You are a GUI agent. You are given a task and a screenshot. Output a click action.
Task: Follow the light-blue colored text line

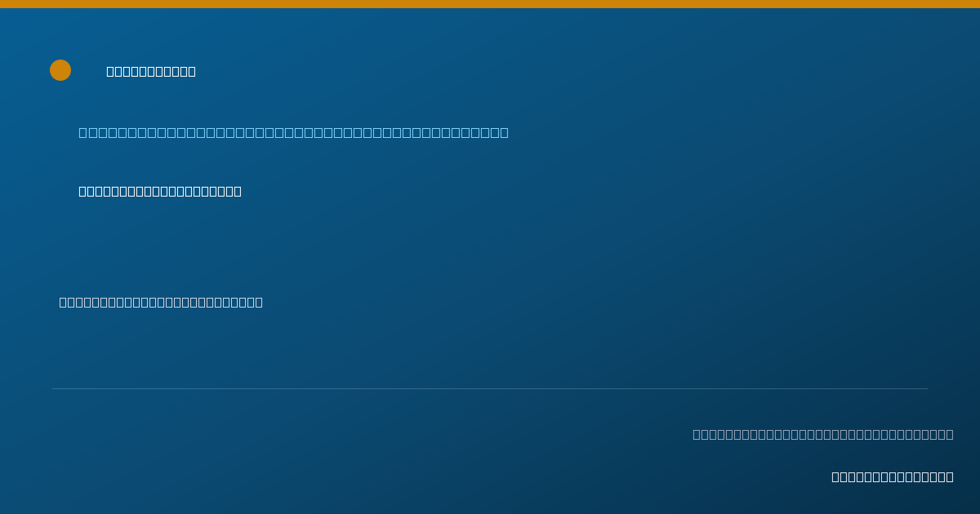pyautogui.click(x=293, y=132)
